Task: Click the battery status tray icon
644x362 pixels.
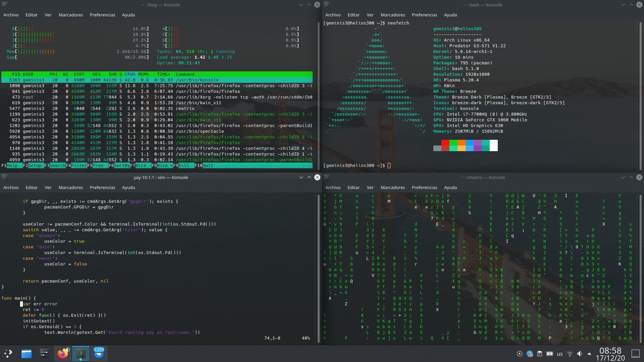Action: point(549,354)
